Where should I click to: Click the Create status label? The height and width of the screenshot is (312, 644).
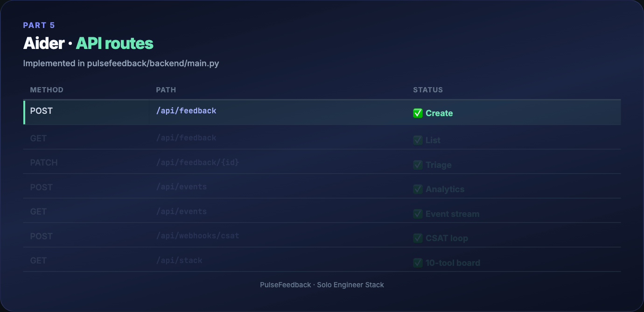coord(439,113)
